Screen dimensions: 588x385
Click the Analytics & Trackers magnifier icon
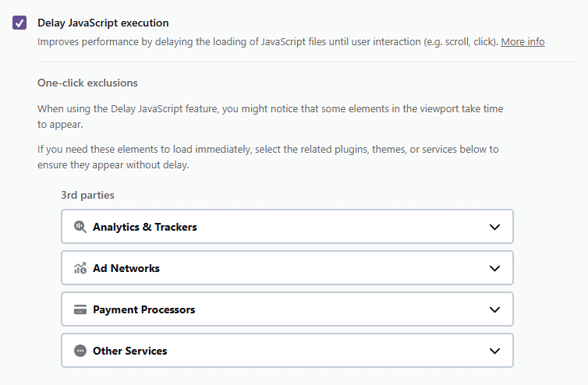pos(80,227)
